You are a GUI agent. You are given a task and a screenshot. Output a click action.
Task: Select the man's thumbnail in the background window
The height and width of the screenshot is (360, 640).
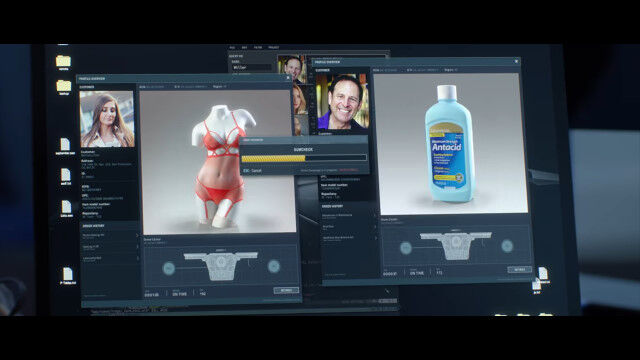pyautogui.click(x=292, y=68)
